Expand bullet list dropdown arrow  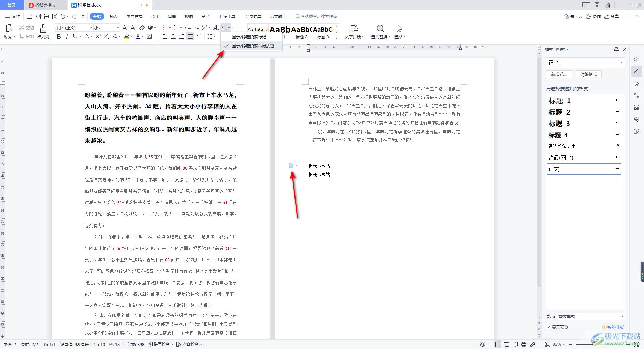(x=170, y=28)
